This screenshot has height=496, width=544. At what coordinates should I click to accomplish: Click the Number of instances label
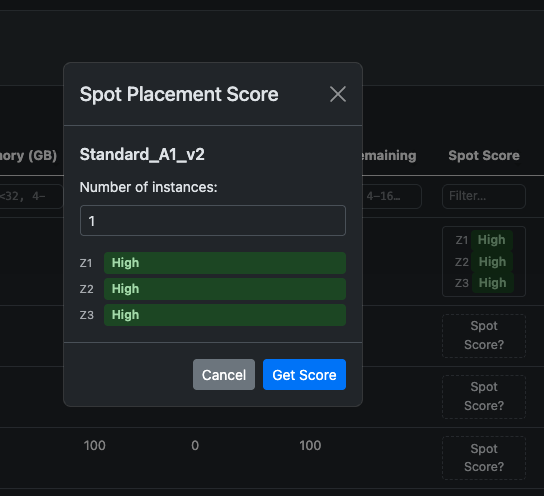148,187
